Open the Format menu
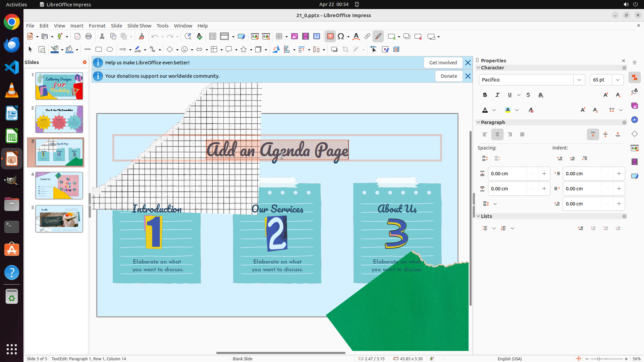Screen dimensions: 644x362 tap(97, 26)
